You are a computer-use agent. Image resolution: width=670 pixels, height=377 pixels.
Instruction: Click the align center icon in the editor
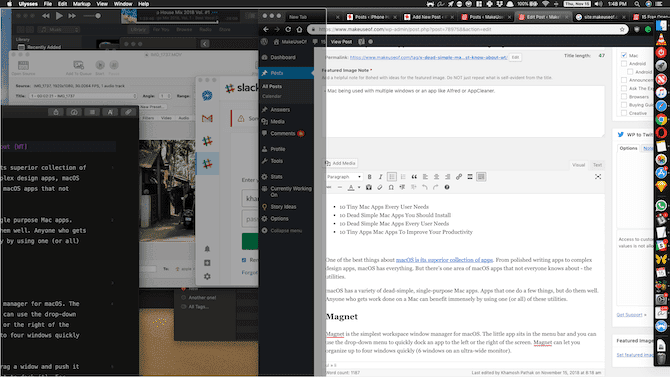(436, 177)
